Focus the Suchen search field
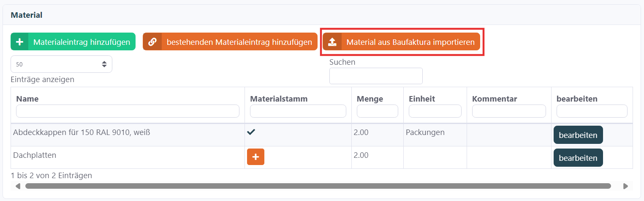644x201 pixels. coord(375,76)
